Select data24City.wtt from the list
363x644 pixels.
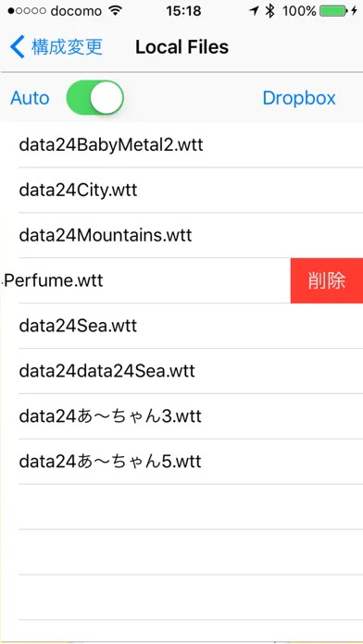pyautogui.click(x=181, y=191)
